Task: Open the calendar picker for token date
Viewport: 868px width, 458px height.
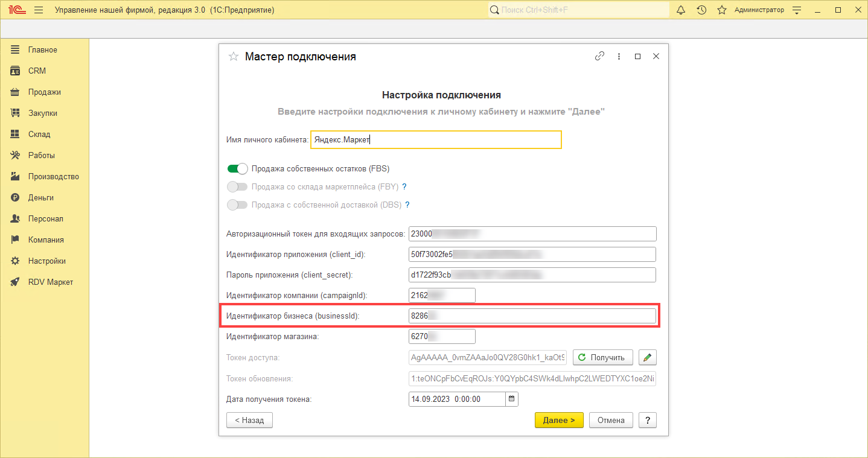Action: (x=512, y=399)
